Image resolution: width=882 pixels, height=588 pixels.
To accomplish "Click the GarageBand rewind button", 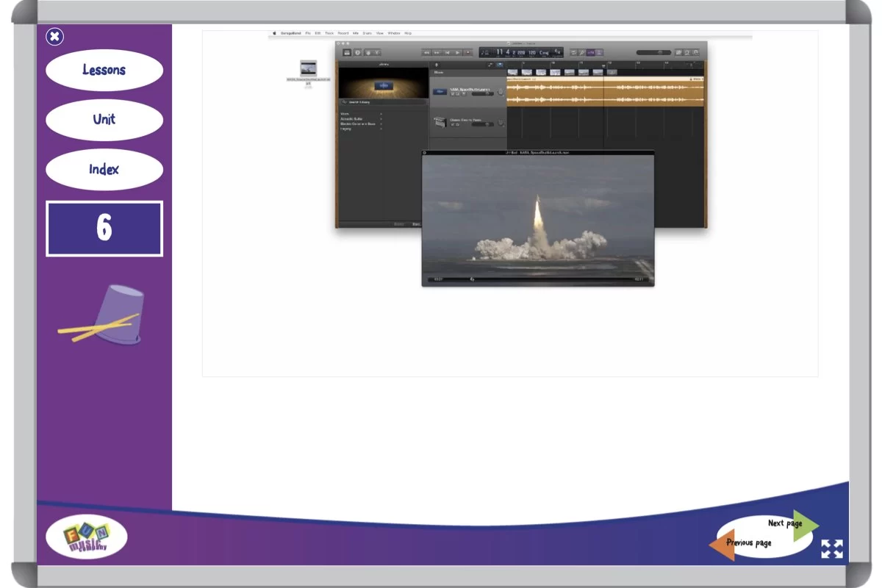I will pyautogui.click(x=426, y=52).
